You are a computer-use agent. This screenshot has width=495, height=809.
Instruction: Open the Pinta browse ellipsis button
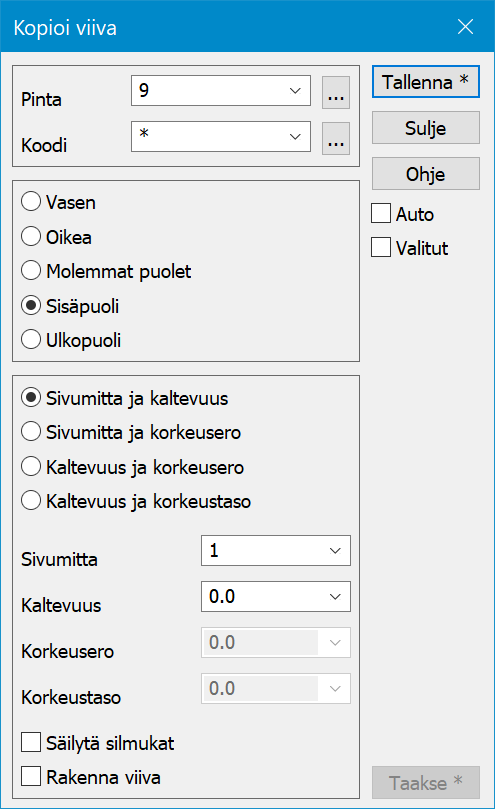tap(336, 92)
